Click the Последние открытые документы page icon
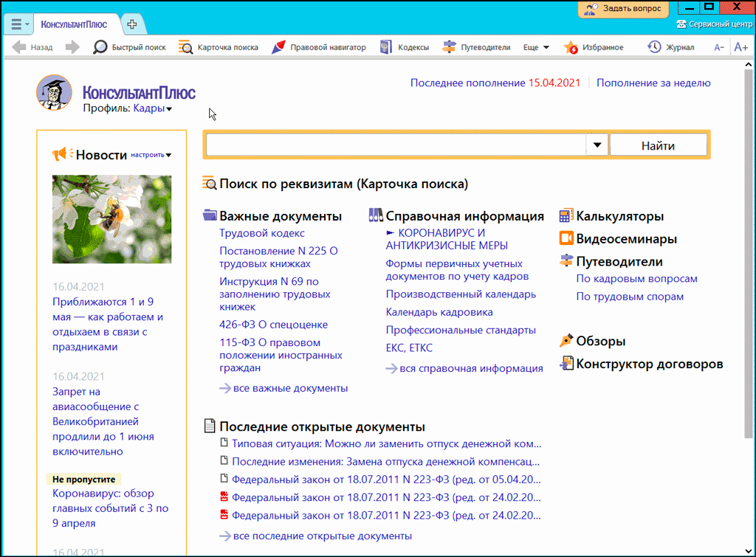 coord(210,426)
